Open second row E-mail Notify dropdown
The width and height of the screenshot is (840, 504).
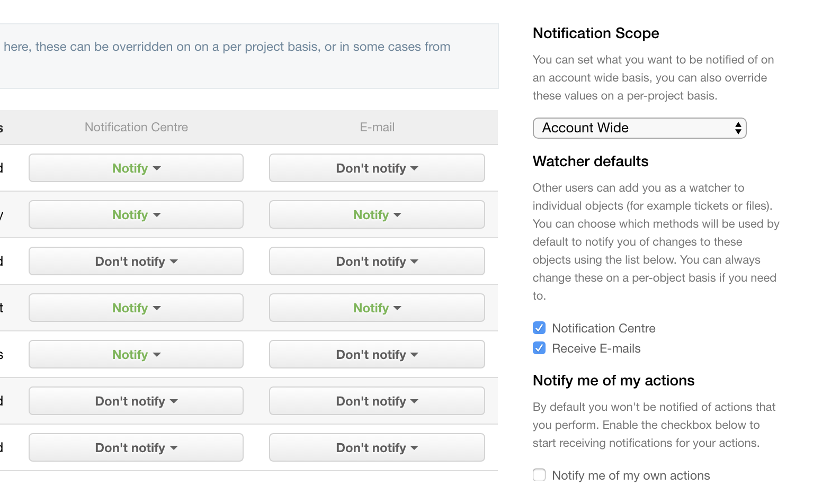pos(377,215)
